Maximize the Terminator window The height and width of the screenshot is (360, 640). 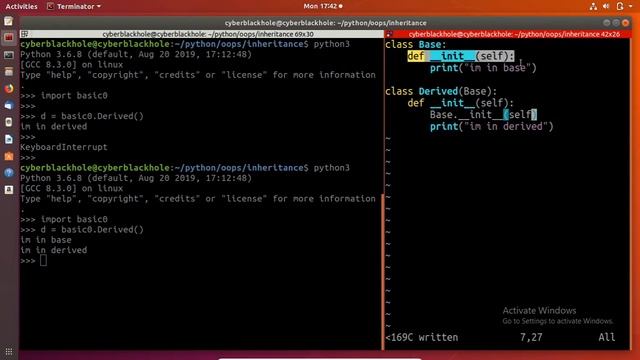[x=616, y=23]
